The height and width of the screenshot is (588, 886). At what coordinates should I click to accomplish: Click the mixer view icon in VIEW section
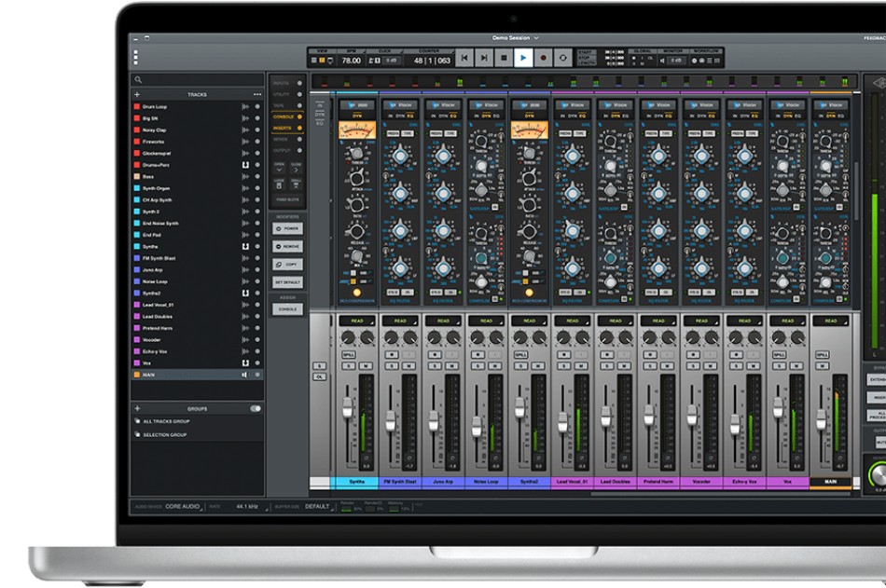click(322, 61)
